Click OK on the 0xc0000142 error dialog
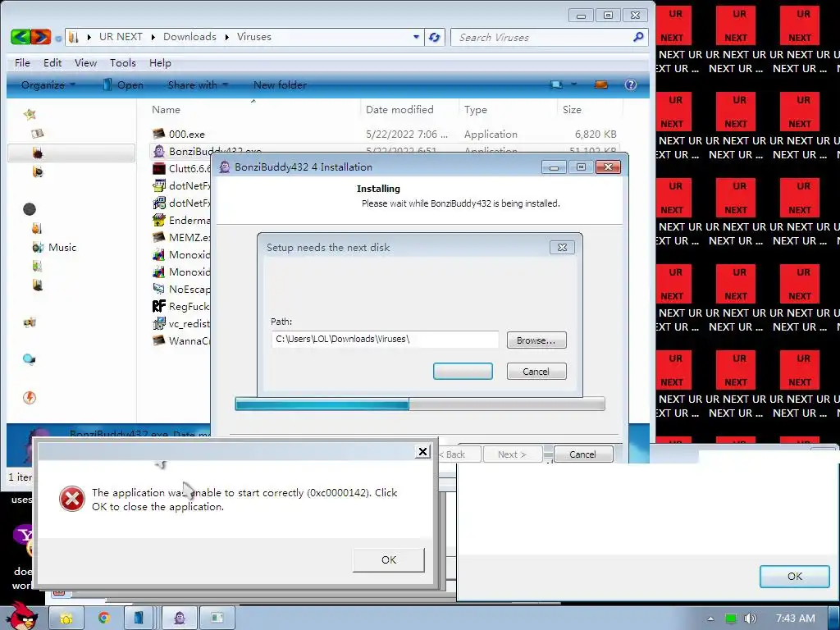This screenshot has width=840, height=630. click(388, 559)
